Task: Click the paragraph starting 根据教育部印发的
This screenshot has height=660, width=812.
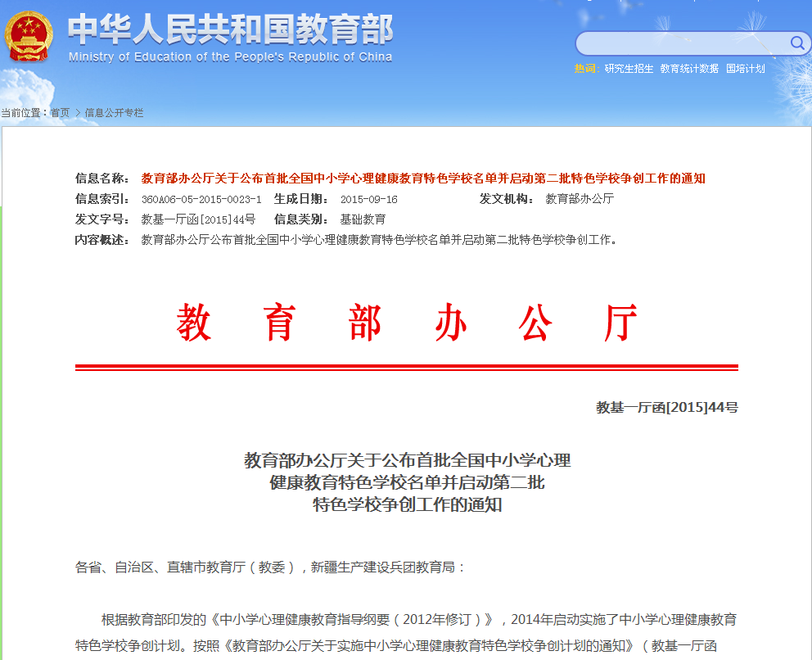Action: click(x=407, y=632)
